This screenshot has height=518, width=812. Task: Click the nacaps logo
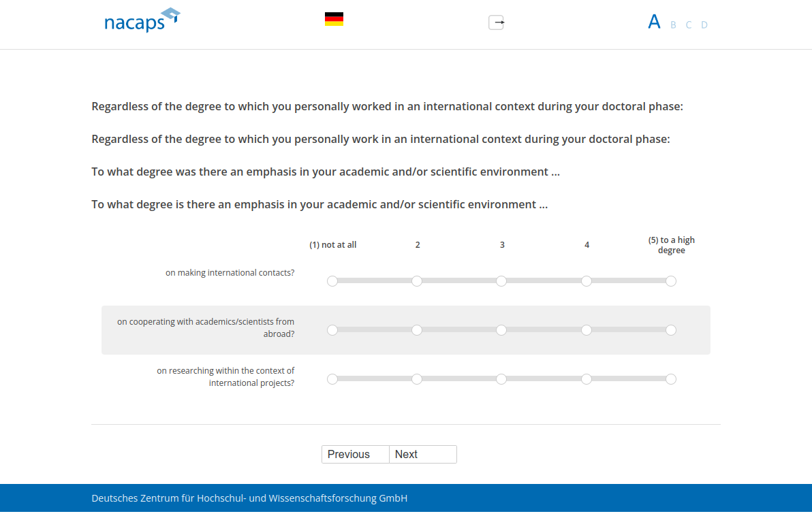(x=142, y=21)
